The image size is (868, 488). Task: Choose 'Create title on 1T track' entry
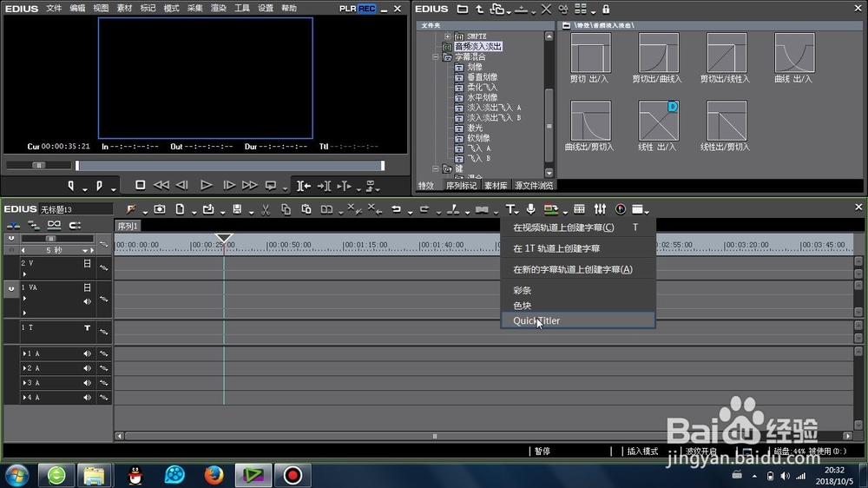pyautogui.click(x=578, y=248)
